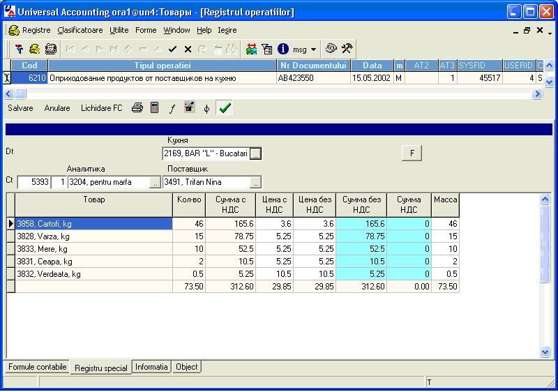Viewport: 558px width, 392px height.
Task: Click the printer icon next to Lichidare FC
Action: click(137, 108)
